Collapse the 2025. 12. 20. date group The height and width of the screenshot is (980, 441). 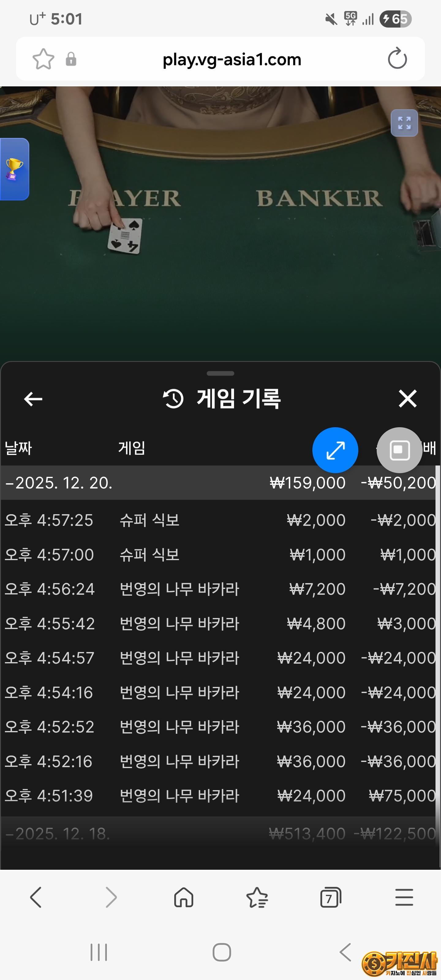pyautogui.click(x=59, y=483)
